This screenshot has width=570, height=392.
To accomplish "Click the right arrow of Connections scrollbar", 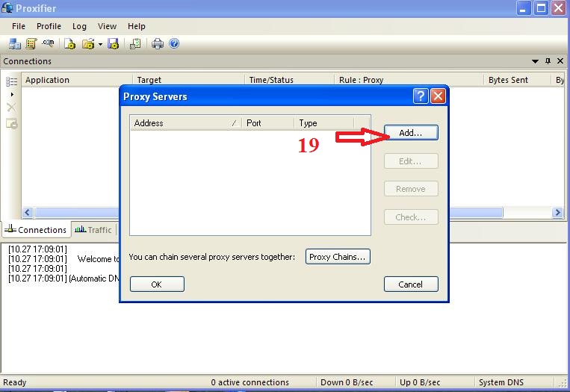I will [x=557, y=212].
